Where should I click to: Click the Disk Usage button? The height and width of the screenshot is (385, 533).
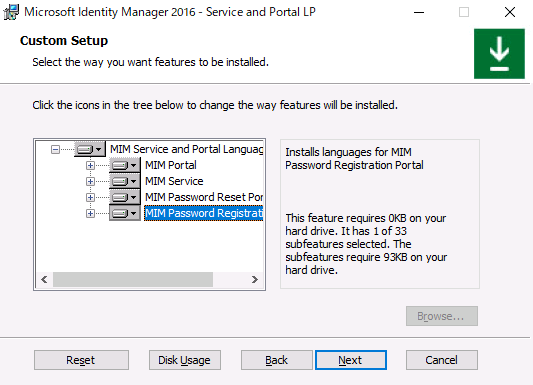point(185,360)
